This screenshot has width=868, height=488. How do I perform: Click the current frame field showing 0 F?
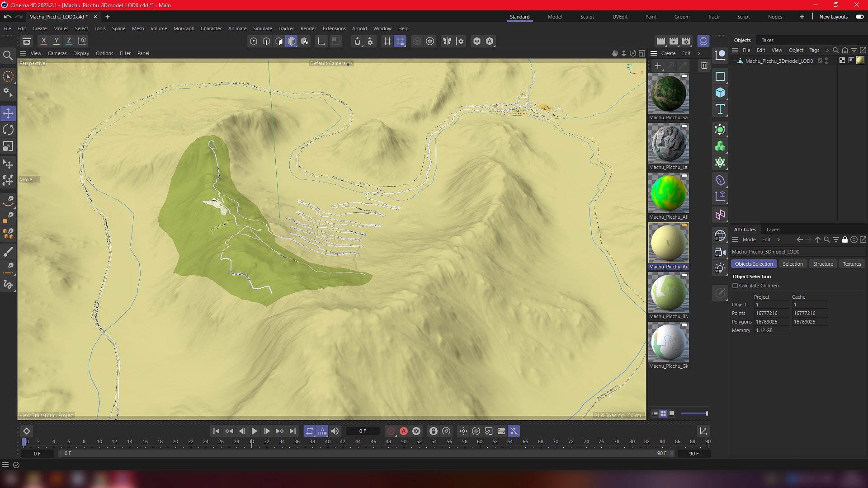[363, 431]
